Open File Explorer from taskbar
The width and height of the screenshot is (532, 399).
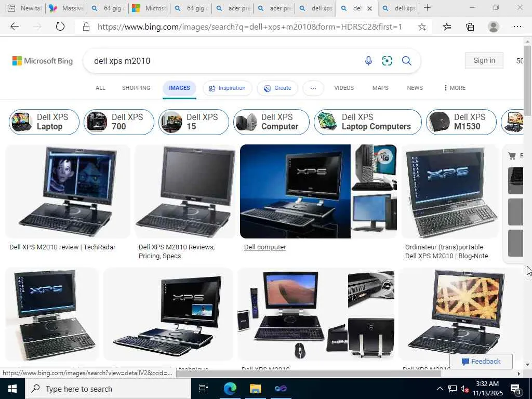tap(255, 389)
